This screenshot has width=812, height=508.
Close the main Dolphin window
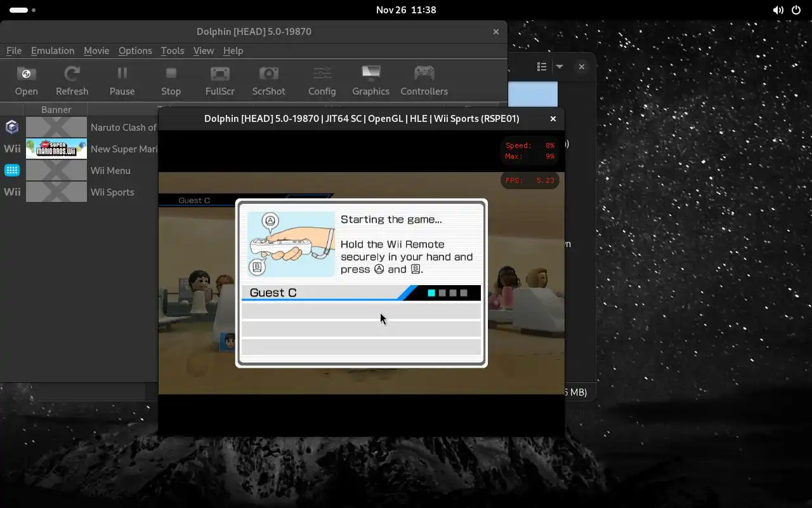(496, 32)
